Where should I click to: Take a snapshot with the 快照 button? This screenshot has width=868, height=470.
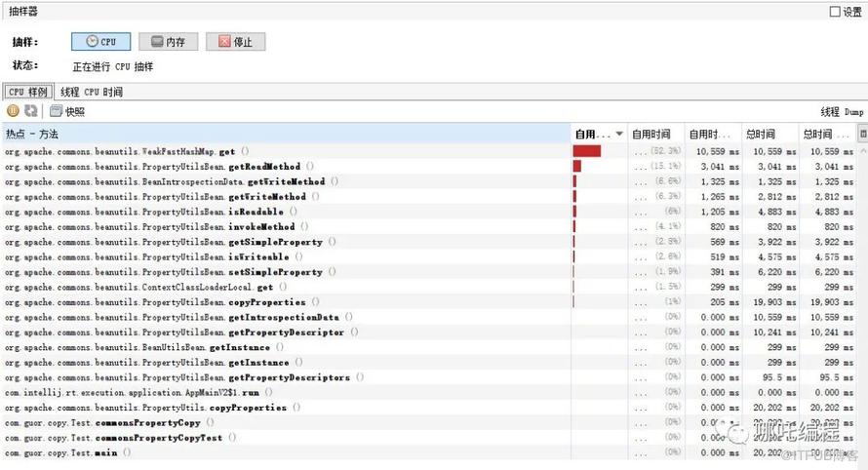tap(67, 111)
